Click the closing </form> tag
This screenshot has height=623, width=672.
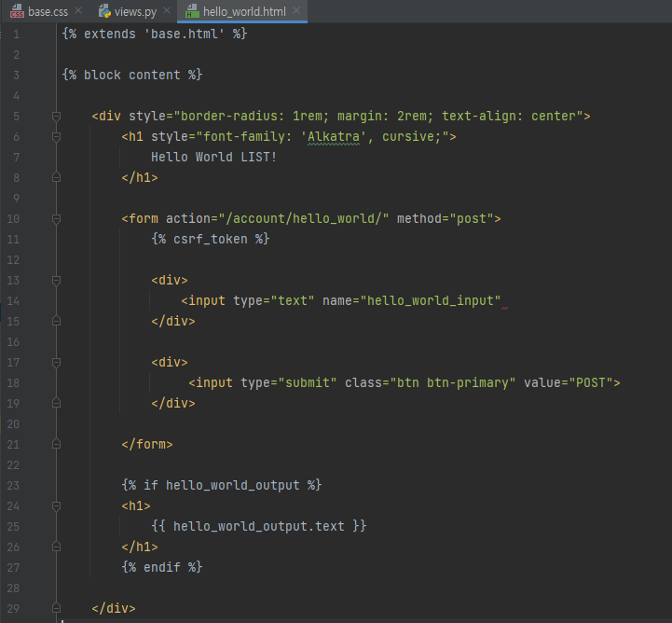point(147,444)
